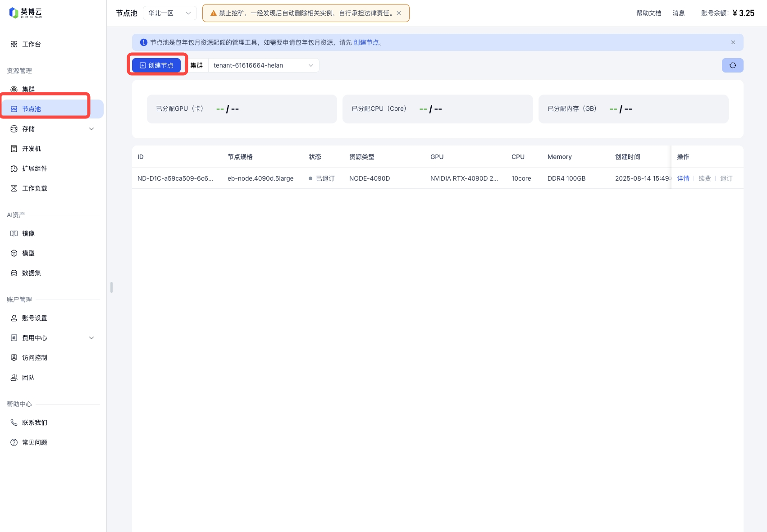Click the 访问控制 shield icon
The height and width of the screenshot is (532, 767).
point(14,358)
